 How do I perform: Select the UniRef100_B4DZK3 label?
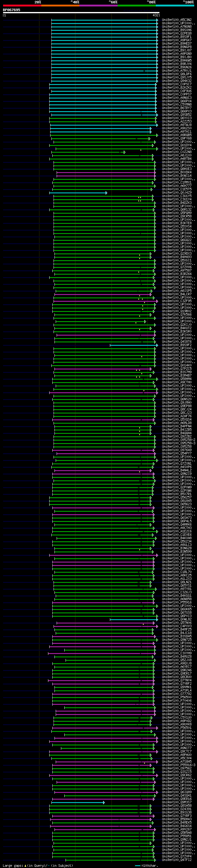tap(177, 203)
